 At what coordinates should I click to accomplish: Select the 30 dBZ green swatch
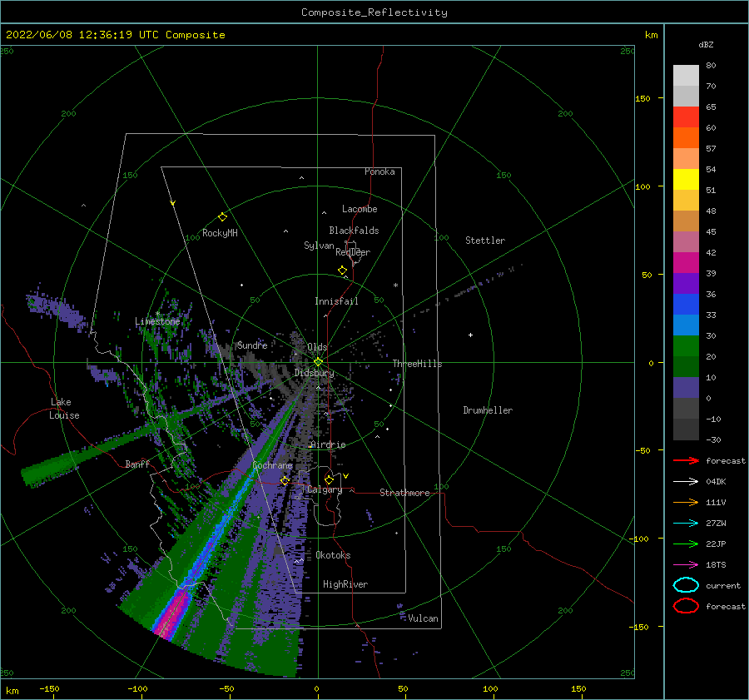[686, 345]
